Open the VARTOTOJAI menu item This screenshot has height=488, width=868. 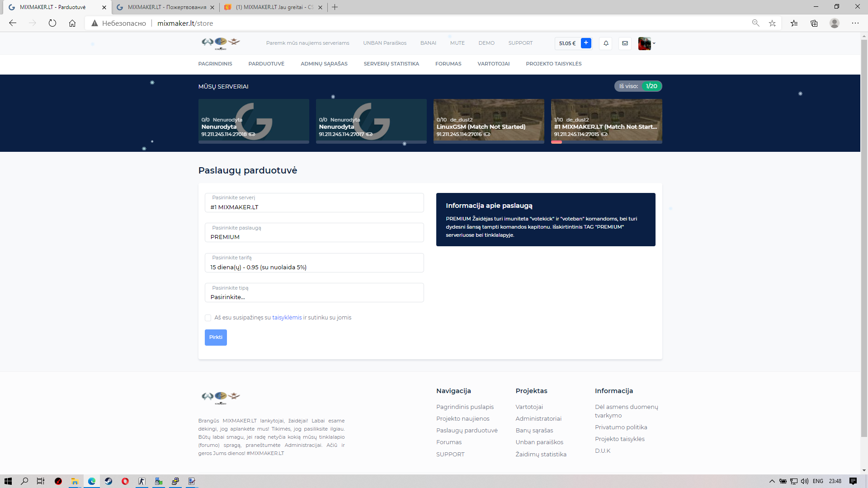pyautogui.click(x=494, y=64)
